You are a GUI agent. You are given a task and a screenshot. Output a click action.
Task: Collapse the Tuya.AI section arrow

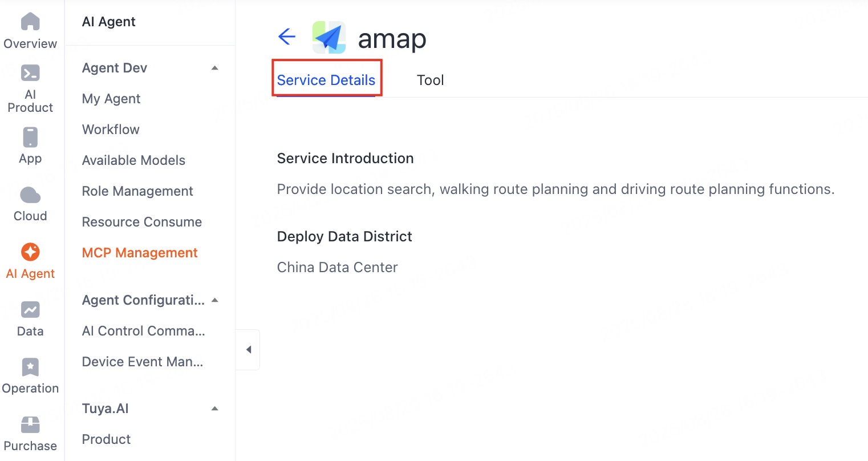(x=215, y=409)
